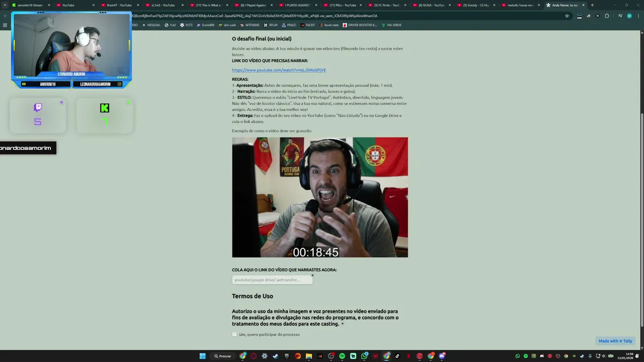Open the browser profile avatar

(x=629, y=16)
